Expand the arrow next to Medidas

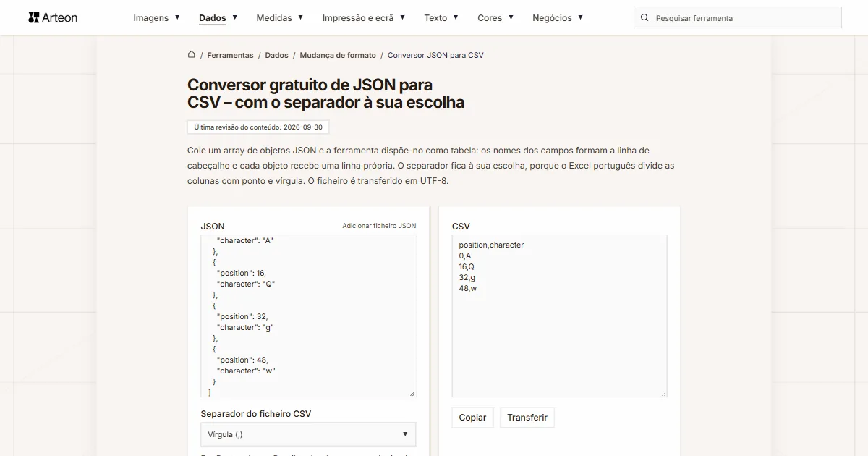301,17
